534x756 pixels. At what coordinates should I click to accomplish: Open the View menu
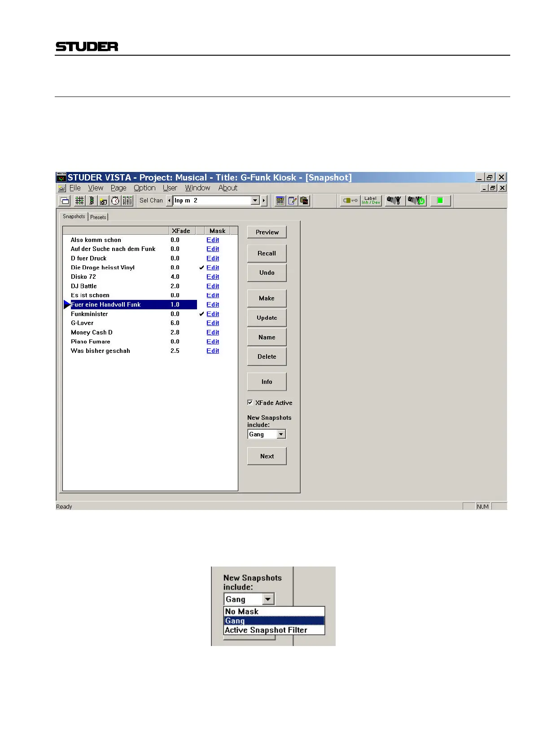[96, 188]
